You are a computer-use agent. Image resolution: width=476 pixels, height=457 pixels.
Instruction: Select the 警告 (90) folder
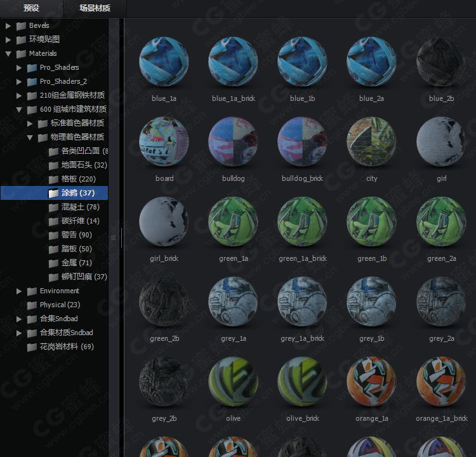coord(70,235)
